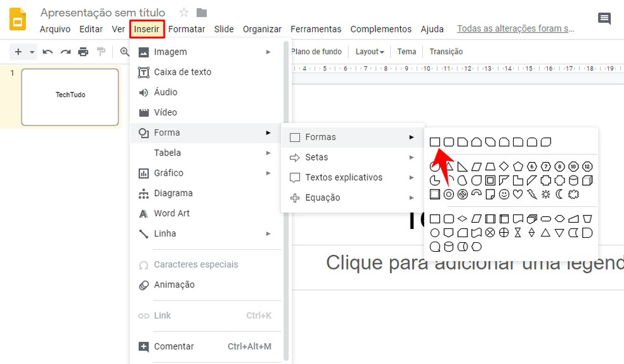Choose the folded corner shape
This screenshot has width=624, height=364.
(490, 194)
